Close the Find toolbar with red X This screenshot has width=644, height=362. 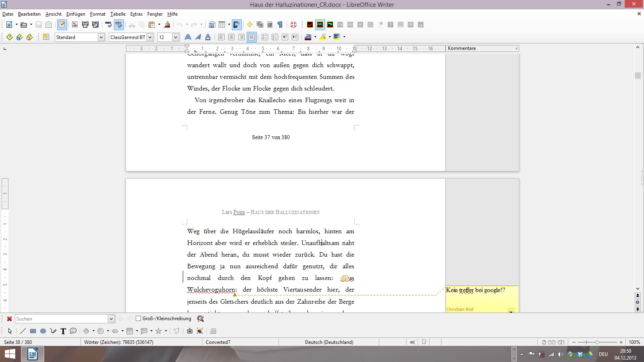(x=9, y=319)
